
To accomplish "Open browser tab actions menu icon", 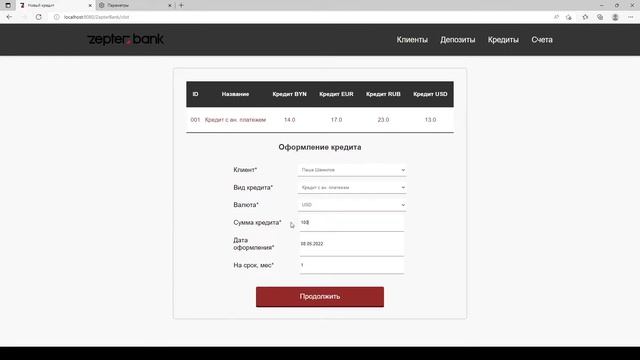I will 8,5.
